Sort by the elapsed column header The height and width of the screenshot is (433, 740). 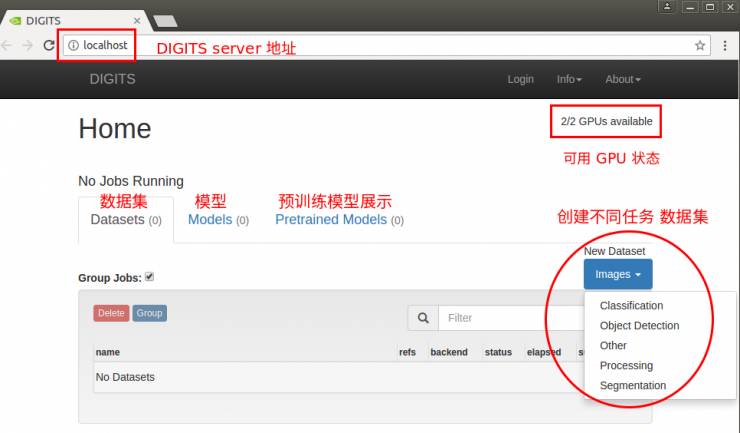pyautogui.click(x=544, y=352)
